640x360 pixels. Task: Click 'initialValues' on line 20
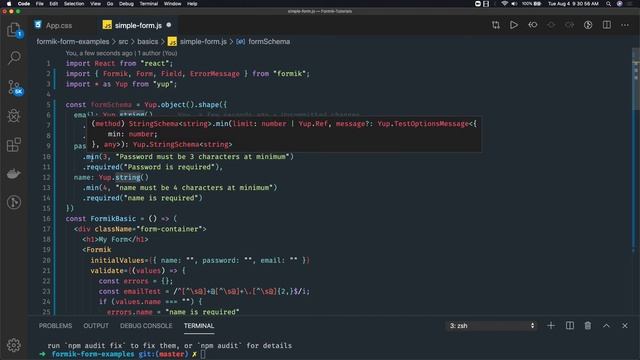117,260
